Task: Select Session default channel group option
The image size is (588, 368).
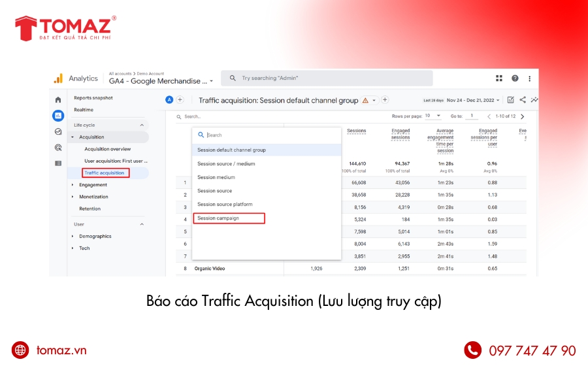Action: coord(267,150)
